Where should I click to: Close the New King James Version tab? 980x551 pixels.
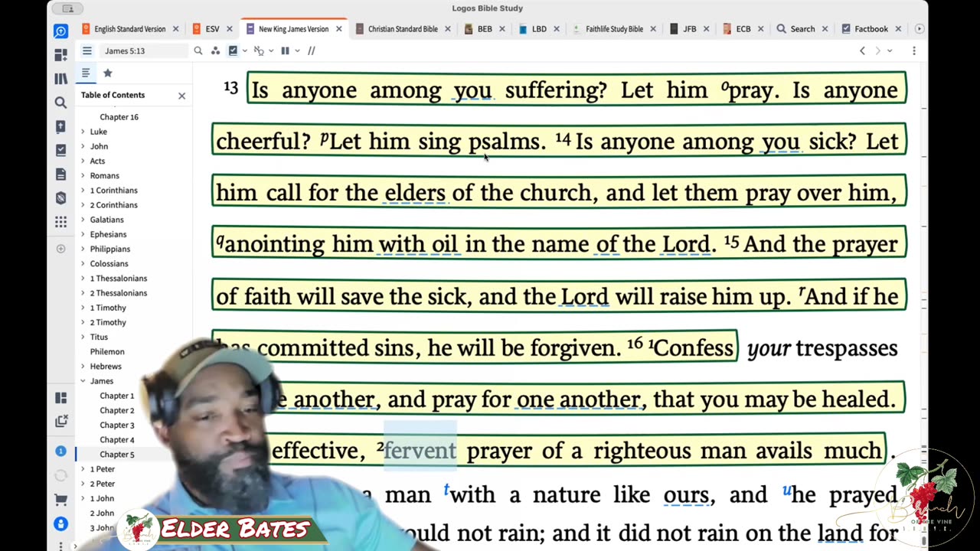pos(338,29)
